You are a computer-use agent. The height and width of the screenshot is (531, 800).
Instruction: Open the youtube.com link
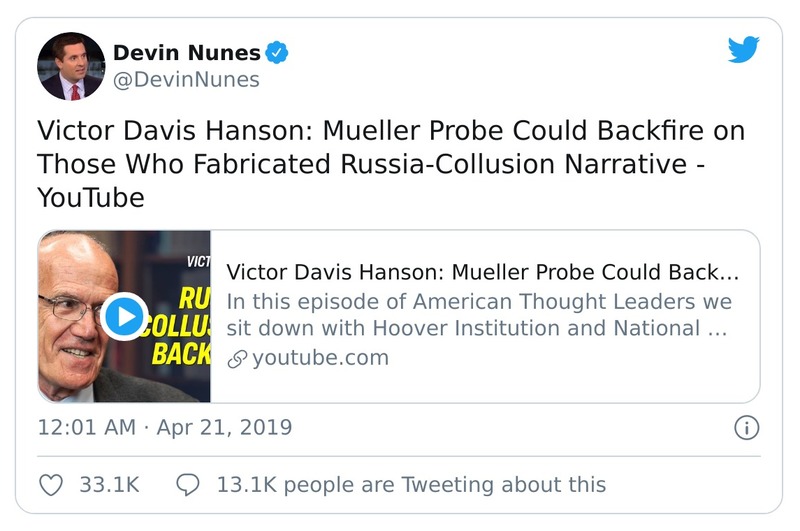point(320,358)
